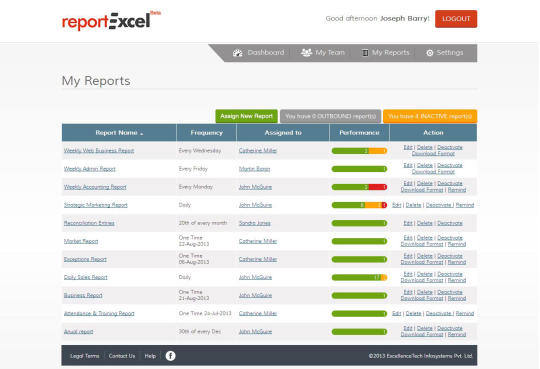Click the Settings gear icon
This screenshot has width=540, height=369.
[430, 53]
